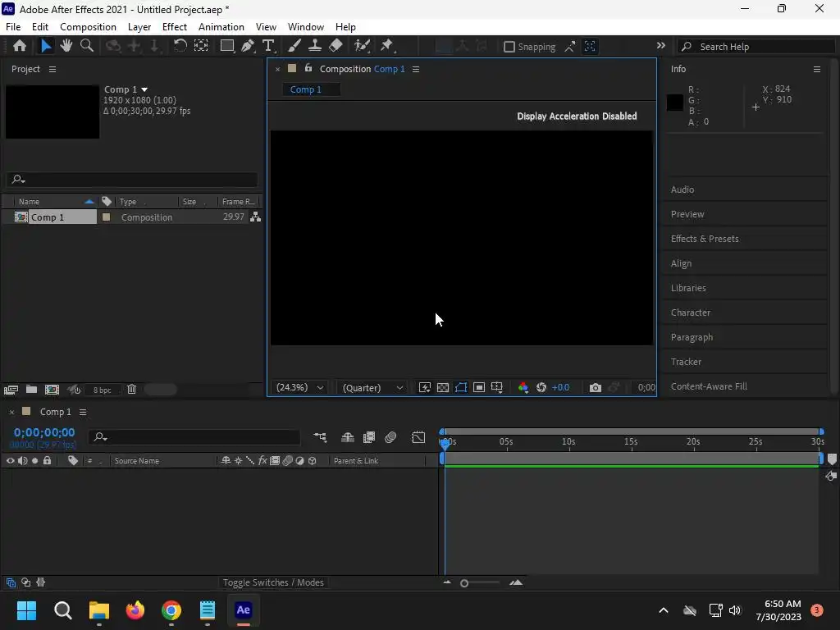Toggle Motion Blur enable in timeline
The height and width of the screenshot is (630, 840).
pyautogui.click(x=390, y=437)
